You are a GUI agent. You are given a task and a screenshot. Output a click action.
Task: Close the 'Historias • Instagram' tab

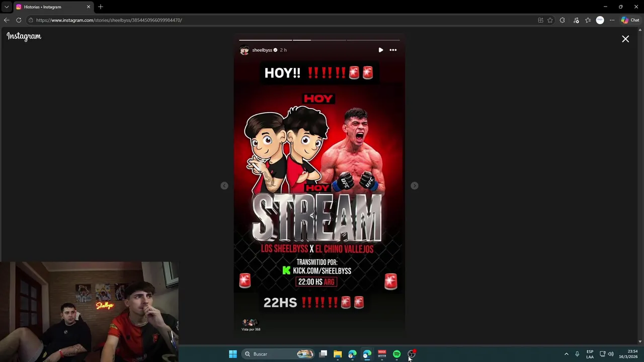pos(89,7)
